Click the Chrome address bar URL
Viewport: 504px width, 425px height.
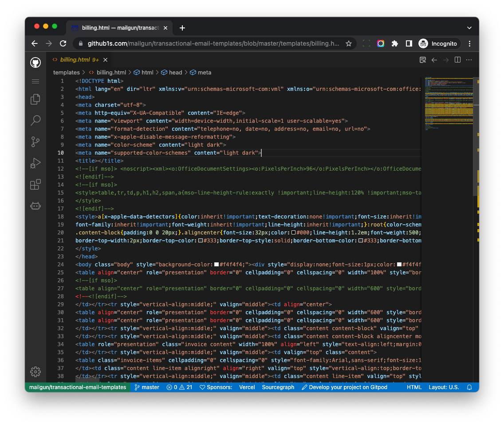213,43
